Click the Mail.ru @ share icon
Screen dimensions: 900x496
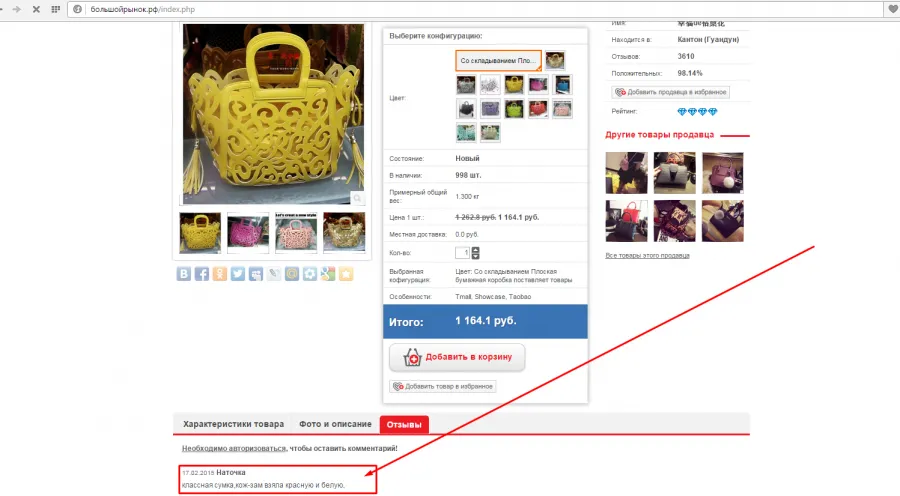292,274
